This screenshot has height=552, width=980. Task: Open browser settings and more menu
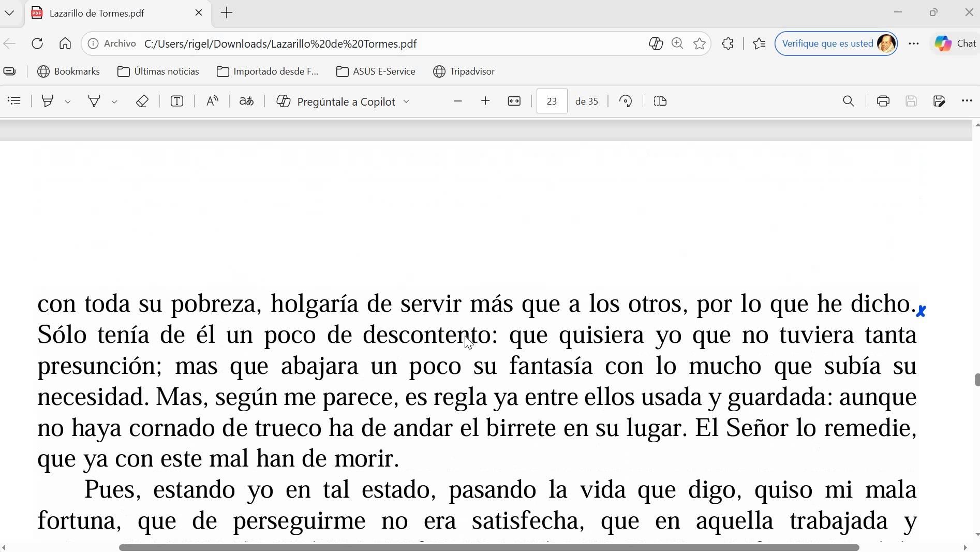pos(914,43)
